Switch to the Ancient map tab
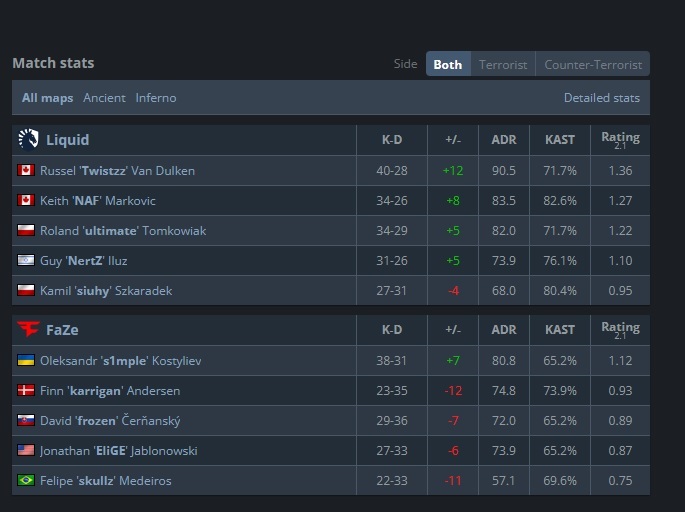 pos(104,98)
